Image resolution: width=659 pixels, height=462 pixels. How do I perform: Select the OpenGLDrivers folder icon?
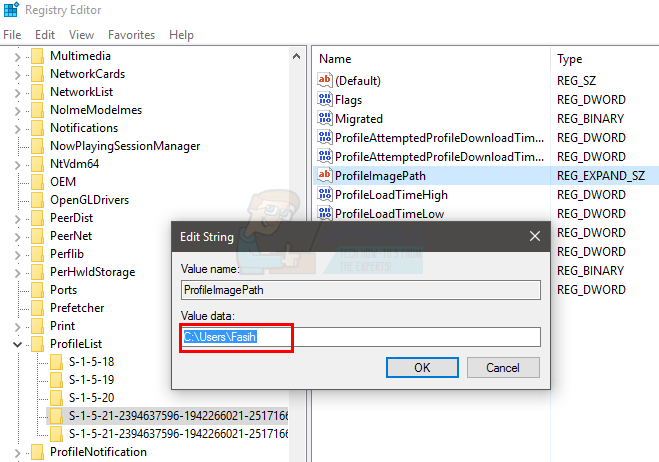[37, 200]
